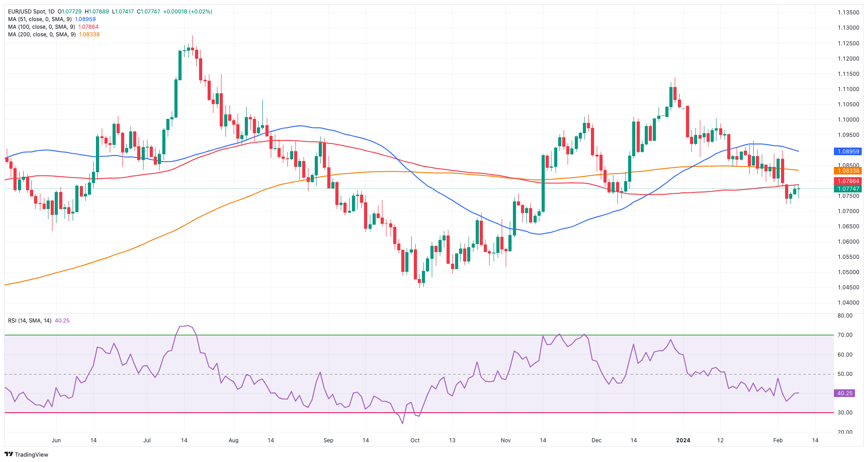Click the Feb label on the time axis
Screen dimensions: 868x462
[778, 440]
